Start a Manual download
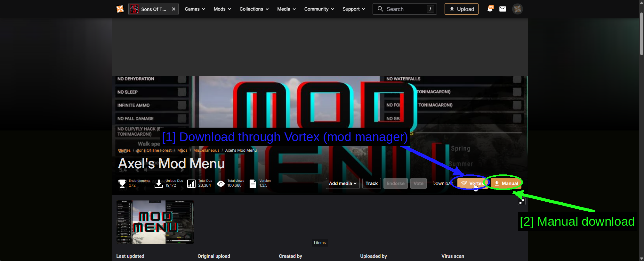The height and width of the screenshot is (261, 644). 506,183
